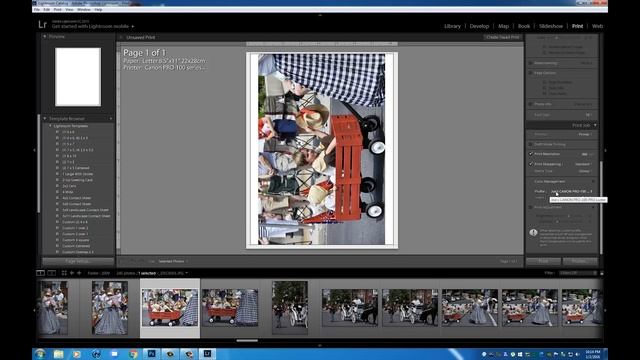Click the Lightroom Lr logo
This screenshot has height=360, width=640.
click(x=42, y=24)
